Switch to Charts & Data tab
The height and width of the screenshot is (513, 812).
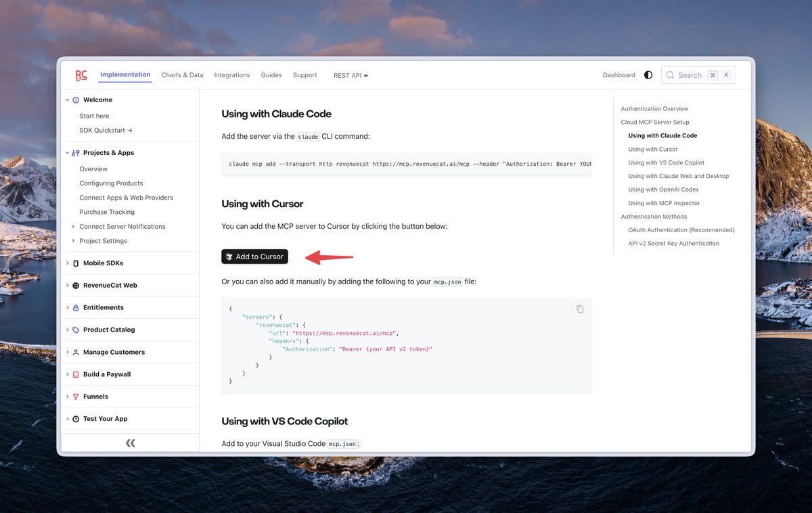[x=182, y=75]
